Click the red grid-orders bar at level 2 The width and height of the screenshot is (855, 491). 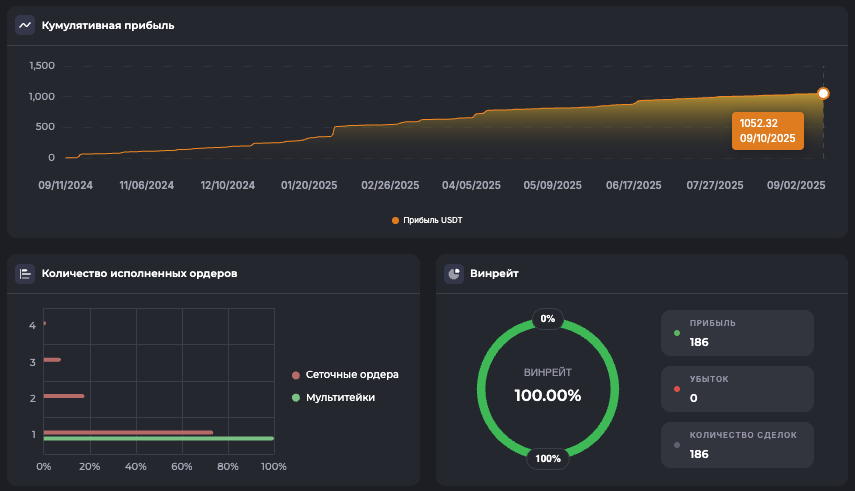(64, 396)
